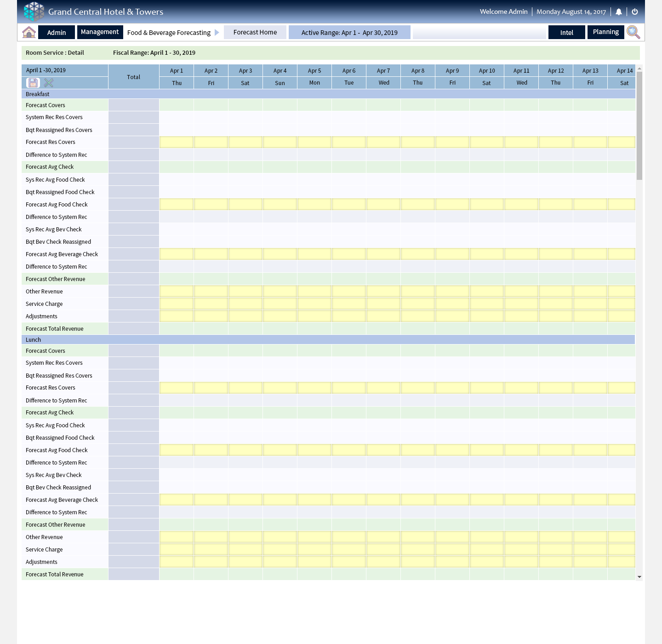The height and width of the screenshot is (644, 662).
Task: Click scrollbar down arrow of the table
Action: [x=639, y=577]
